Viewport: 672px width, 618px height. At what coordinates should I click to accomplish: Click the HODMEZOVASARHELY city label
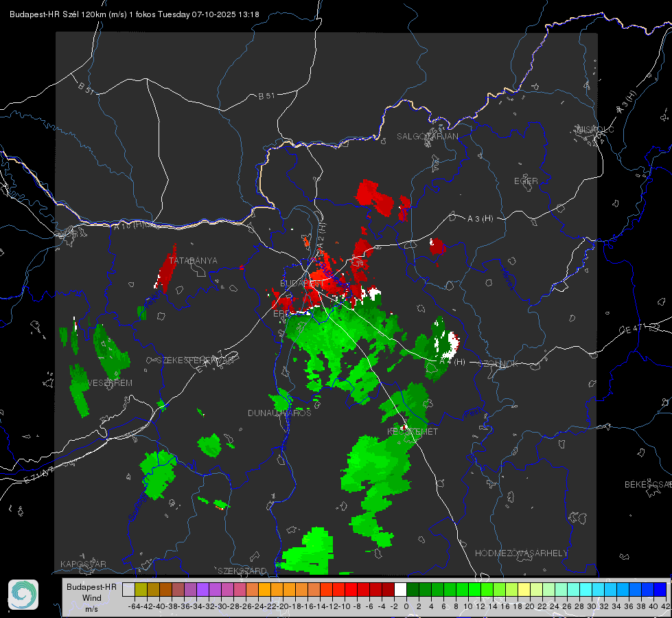[521, 553]
